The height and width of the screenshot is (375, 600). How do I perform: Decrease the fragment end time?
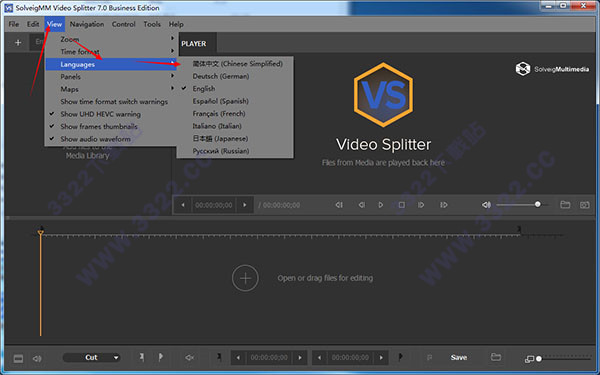(319, 358)
